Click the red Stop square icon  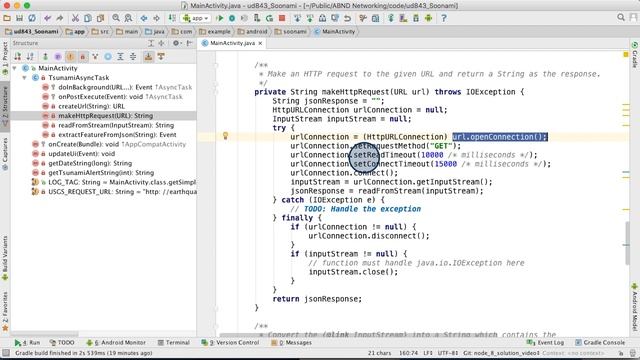click(x=282, y=18)
